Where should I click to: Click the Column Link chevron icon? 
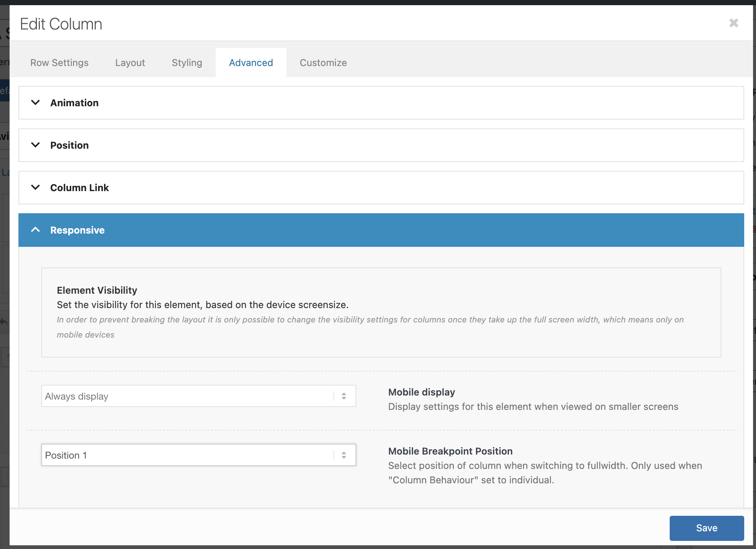35,187
